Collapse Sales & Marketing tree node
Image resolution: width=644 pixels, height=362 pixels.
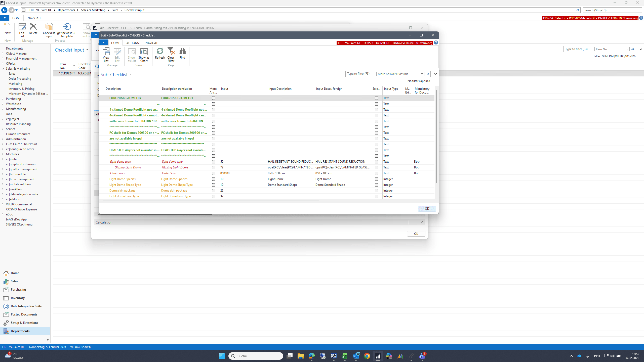(3, 69)
